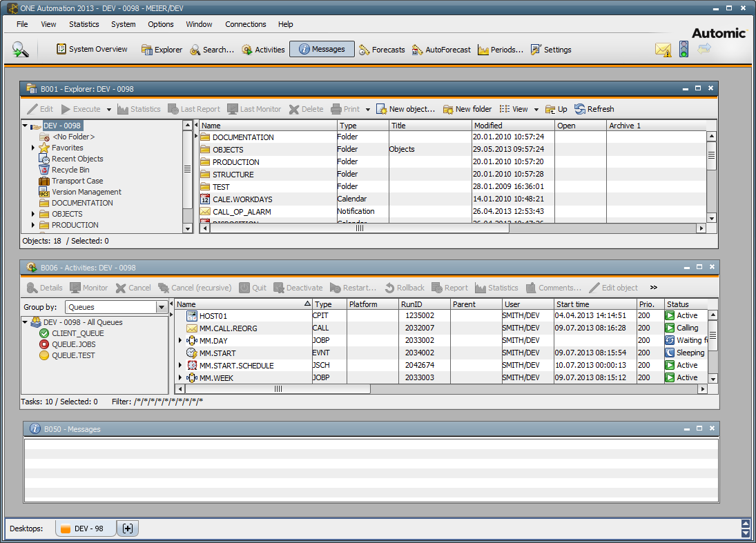
Task: Expand the OBJECTS folder in tree
Action: (x=32, y=214)
